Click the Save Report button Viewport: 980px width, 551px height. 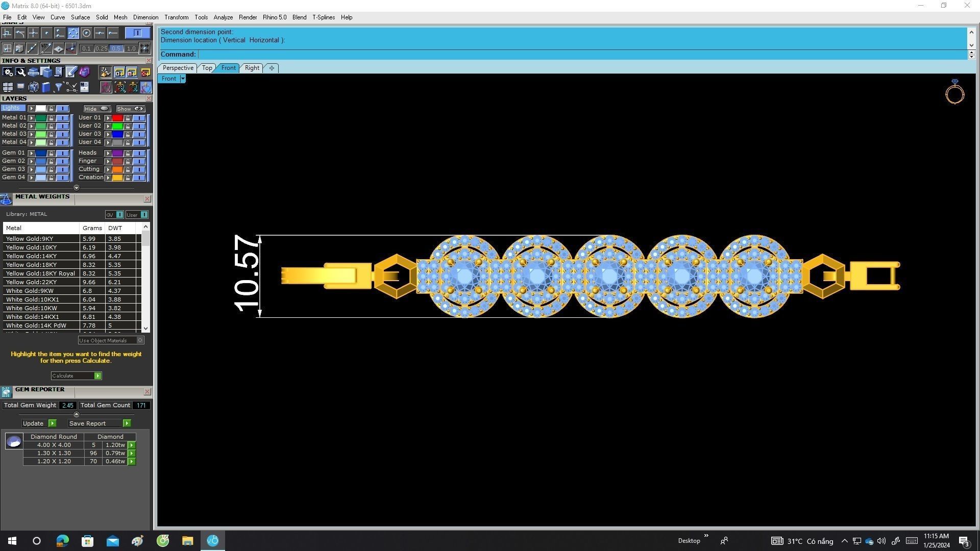tap(100, 423)
